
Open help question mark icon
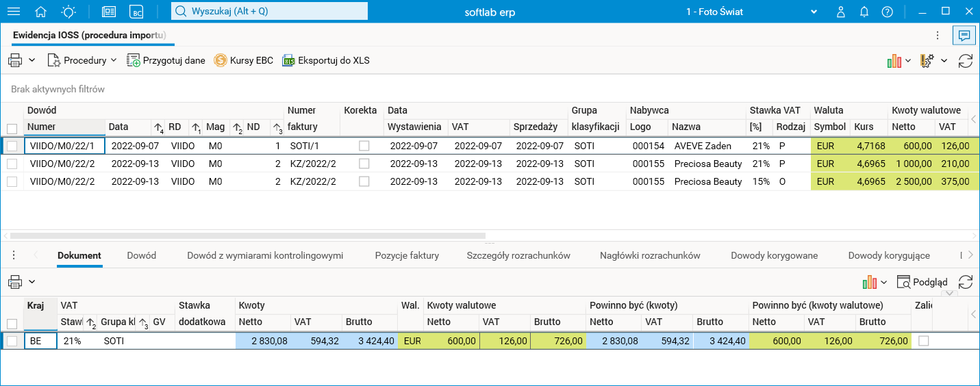887,12
